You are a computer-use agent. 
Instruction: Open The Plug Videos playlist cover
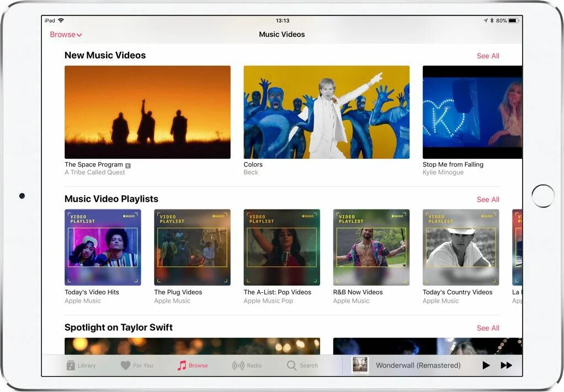(193, 247)
